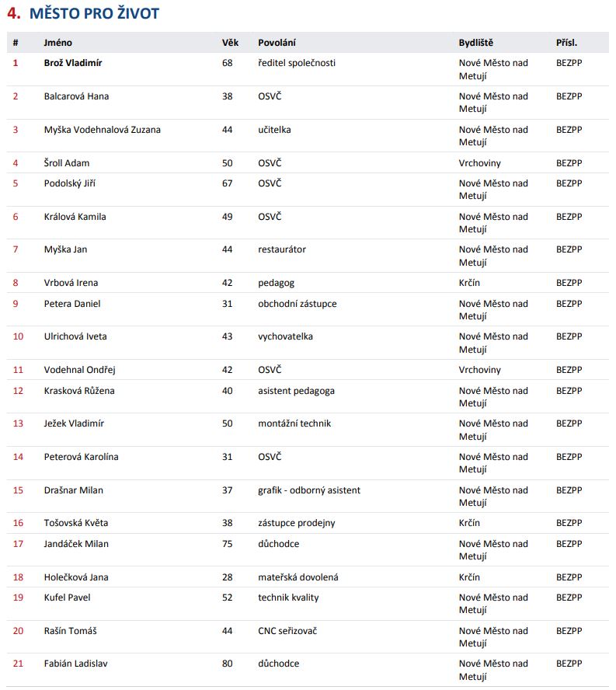Viewport: 616px width, 690px height.
Task: Select candidate Vrbová Irena
Action: 71,283
